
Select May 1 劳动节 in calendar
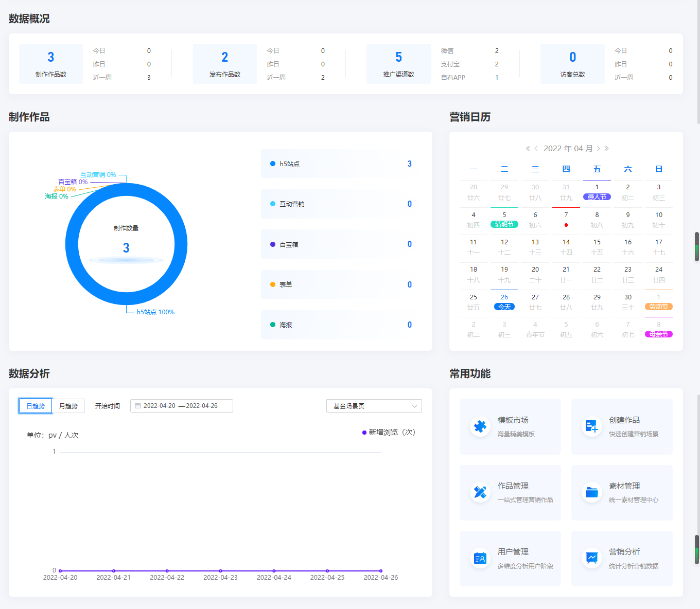coord(658,302)
